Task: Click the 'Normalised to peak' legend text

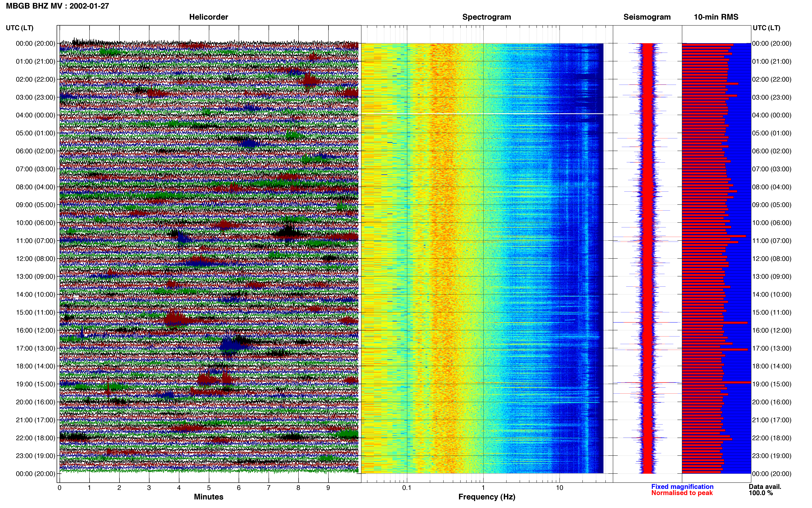Action: (x=682, y=493)
